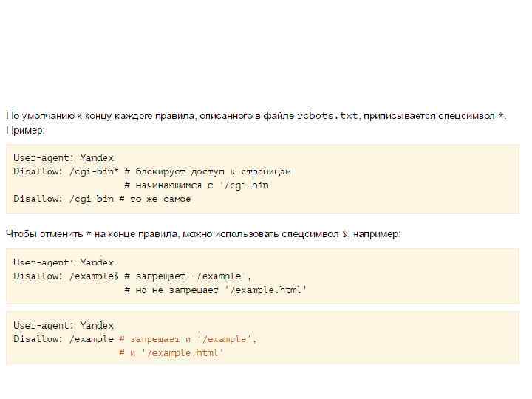This screenshot has width=532, height=399.
Task: Click the inline code text robots.txt
Action: coord(327,117)
